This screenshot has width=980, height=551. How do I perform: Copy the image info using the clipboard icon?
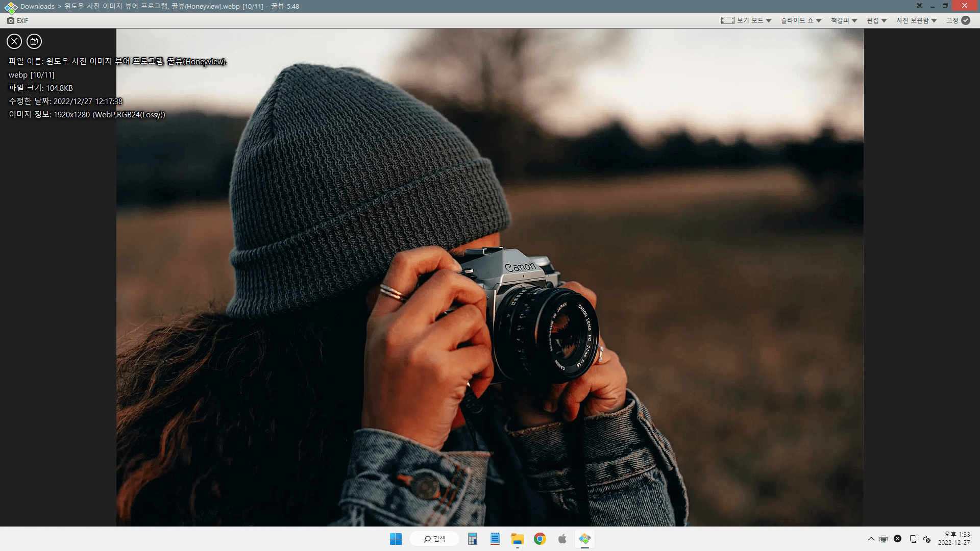(34, 41)
